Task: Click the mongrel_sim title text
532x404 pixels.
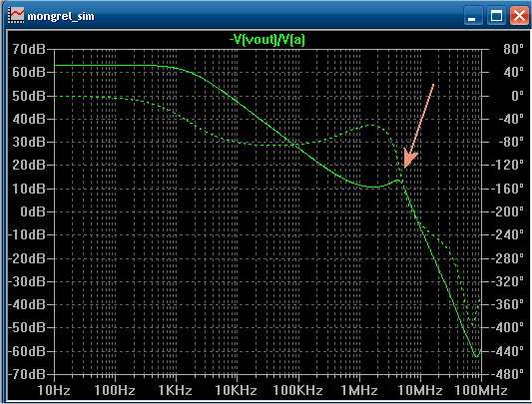Action: click(61, 16)
